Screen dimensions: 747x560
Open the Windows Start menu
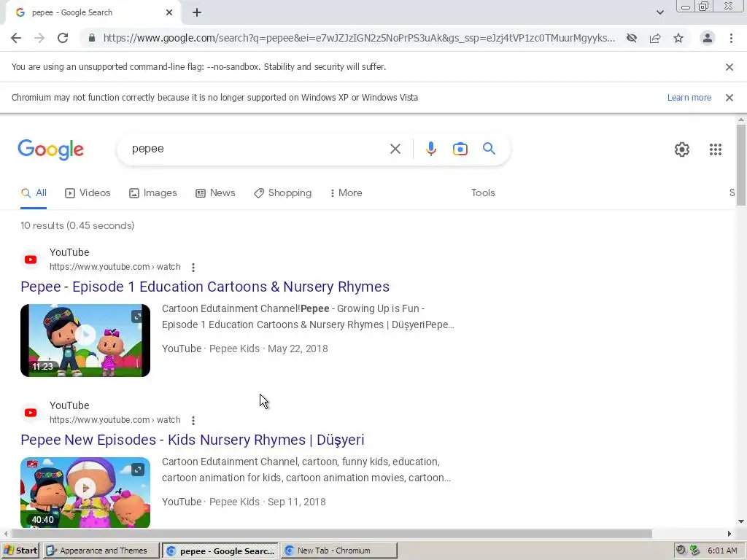point(20,551)
